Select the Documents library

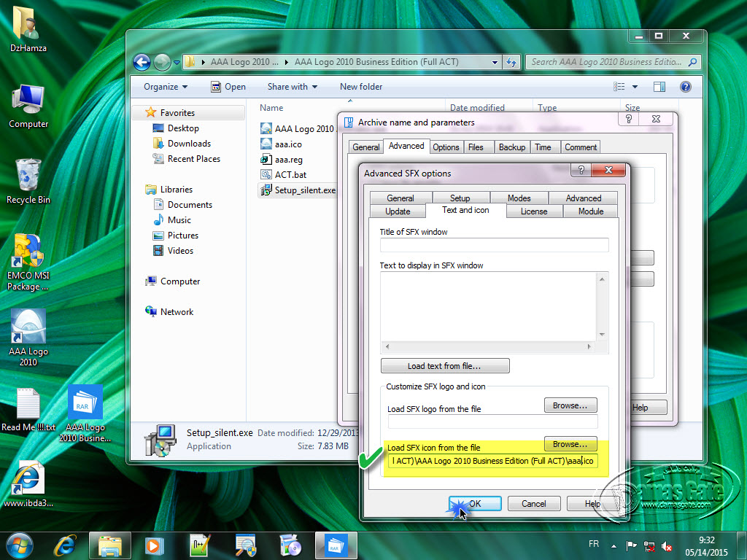pyautogui.click(x=182, y=204)
